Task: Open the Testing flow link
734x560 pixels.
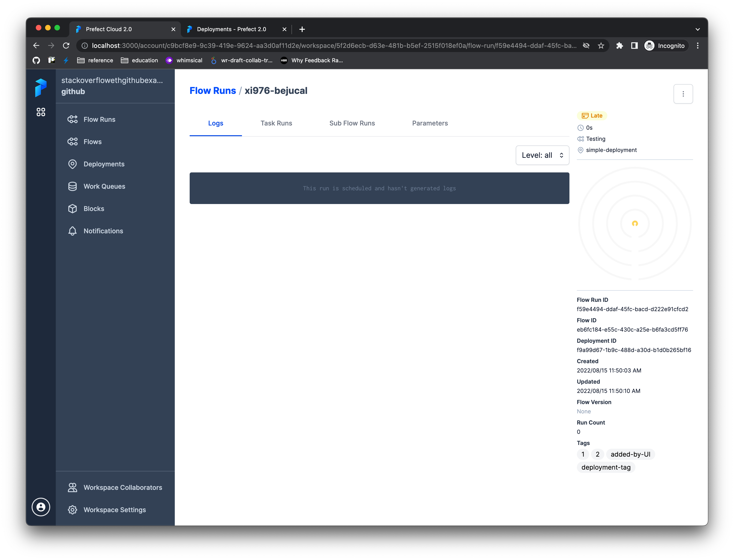Action: tap(596, 139)
